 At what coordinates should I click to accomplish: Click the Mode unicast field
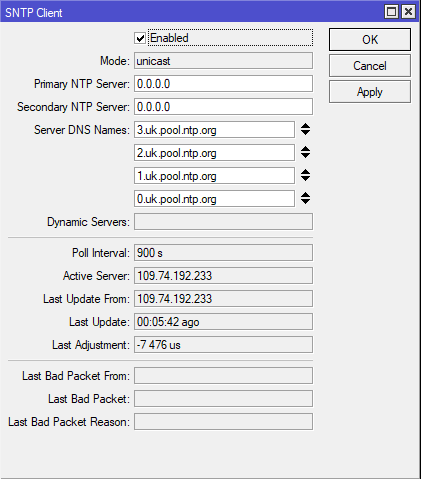pos(223,61)
